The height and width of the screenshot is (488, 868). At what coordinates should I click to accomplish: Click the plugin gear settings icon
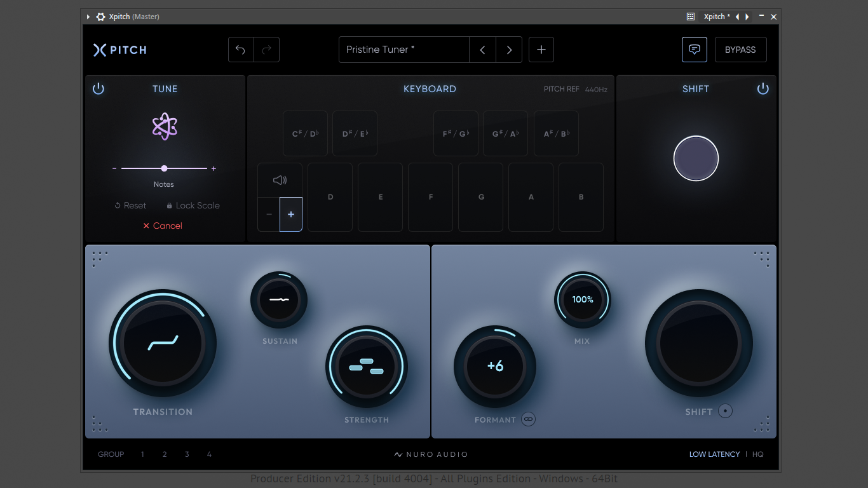click(100, 17)
